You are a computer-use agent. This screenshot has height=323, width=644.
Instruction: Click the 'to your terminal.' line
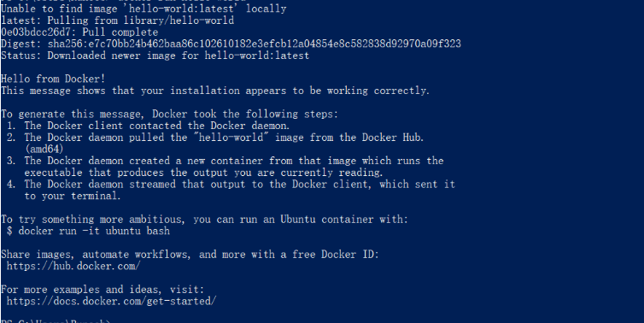pos(73,196)
